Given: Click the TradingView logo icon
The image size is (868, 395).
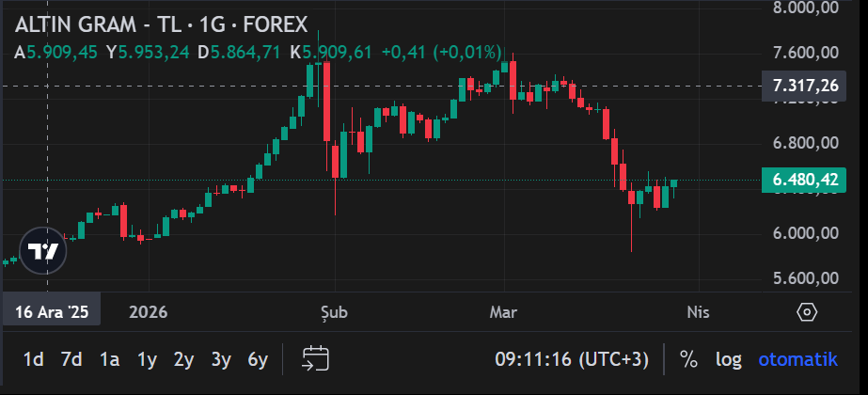Looking at the screenshot, I should coord(43,251).
